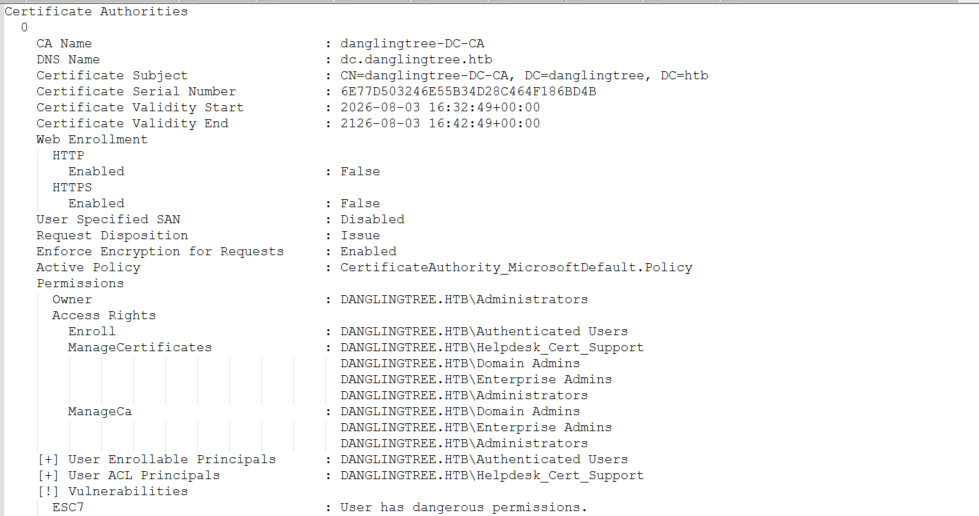
Task: Click DNS name dc.danglingtree.htb
Action: pyautogui.click(x=416, y=59)
